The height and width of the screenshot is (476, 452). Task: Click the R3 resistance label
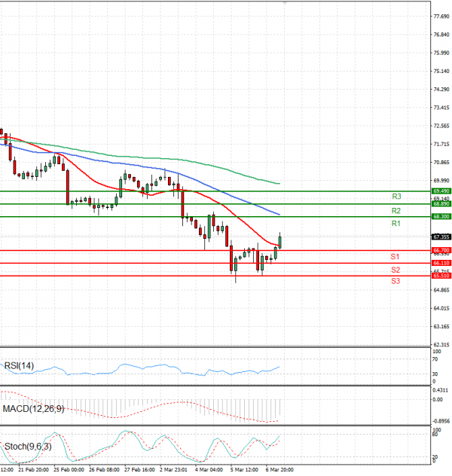396,197
